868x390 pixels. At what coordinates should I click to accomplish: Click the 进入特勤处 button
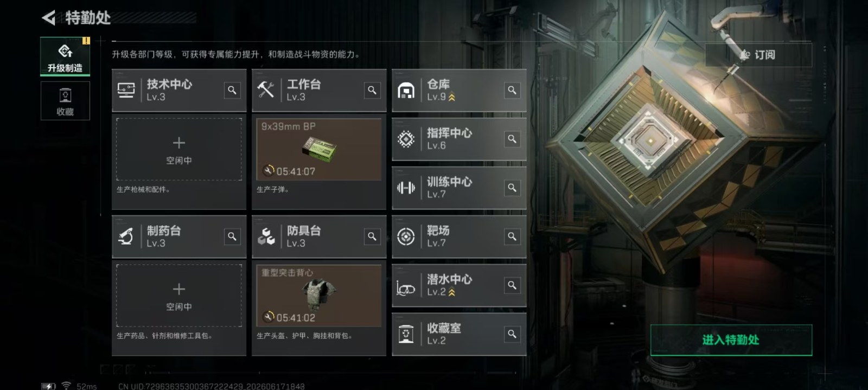point(731,340)
